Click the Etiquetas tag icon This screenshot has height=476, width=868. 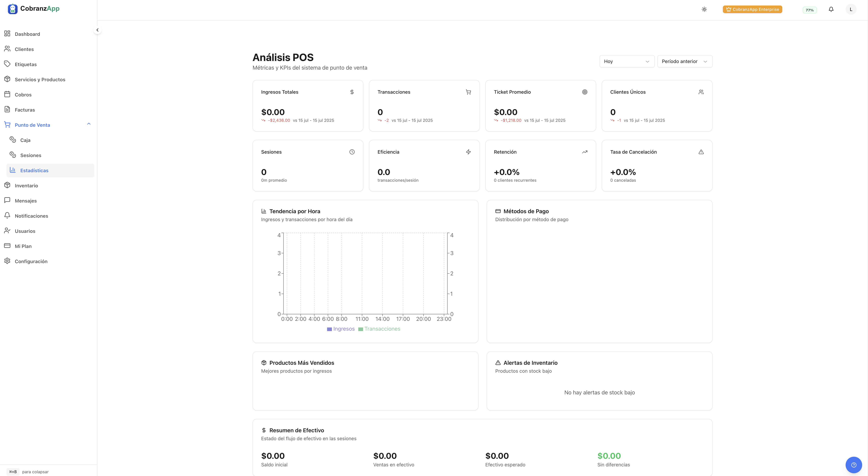point(7,64)
